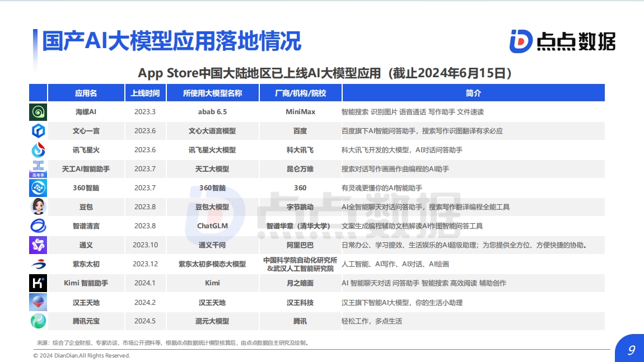The width and height of the screenshot is (644, 362).
Task: Select the 智谱清言 app name cell
Action: (86, 225)
